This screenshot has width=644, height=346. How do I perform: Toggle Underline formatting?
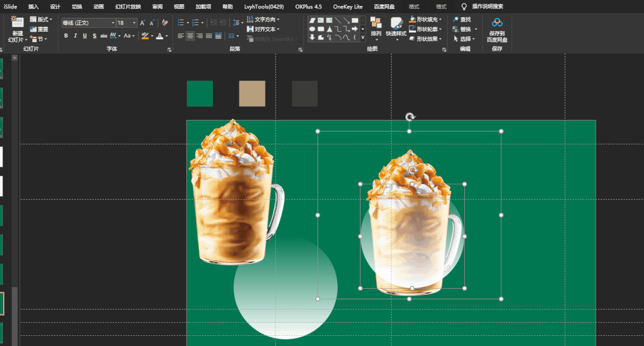coord(85,36)
